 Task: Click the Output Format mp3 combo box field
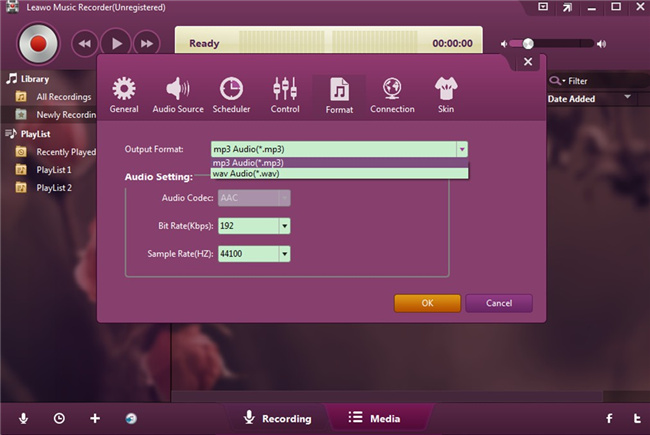pyautogui.click(x=334, y=149)
